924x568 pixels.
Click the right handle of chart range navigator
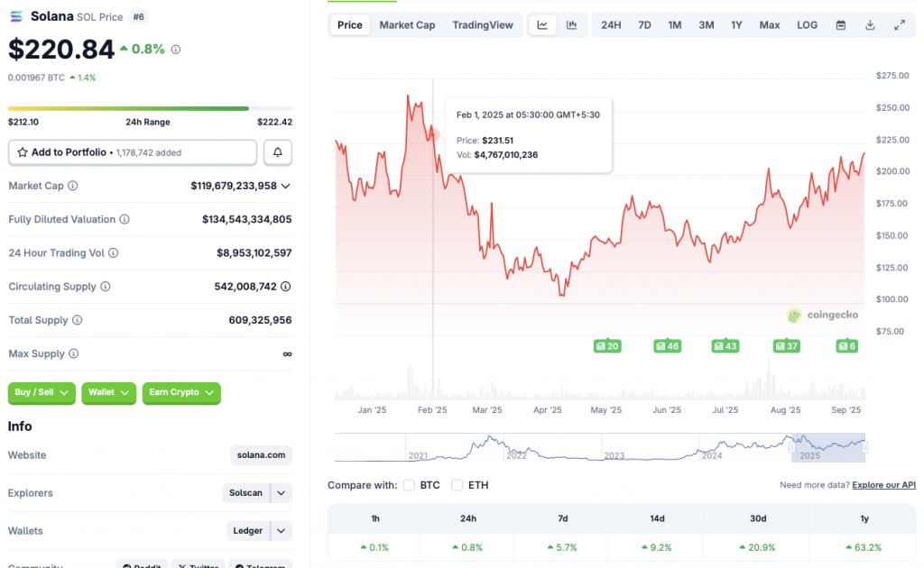tap(864, 446)
